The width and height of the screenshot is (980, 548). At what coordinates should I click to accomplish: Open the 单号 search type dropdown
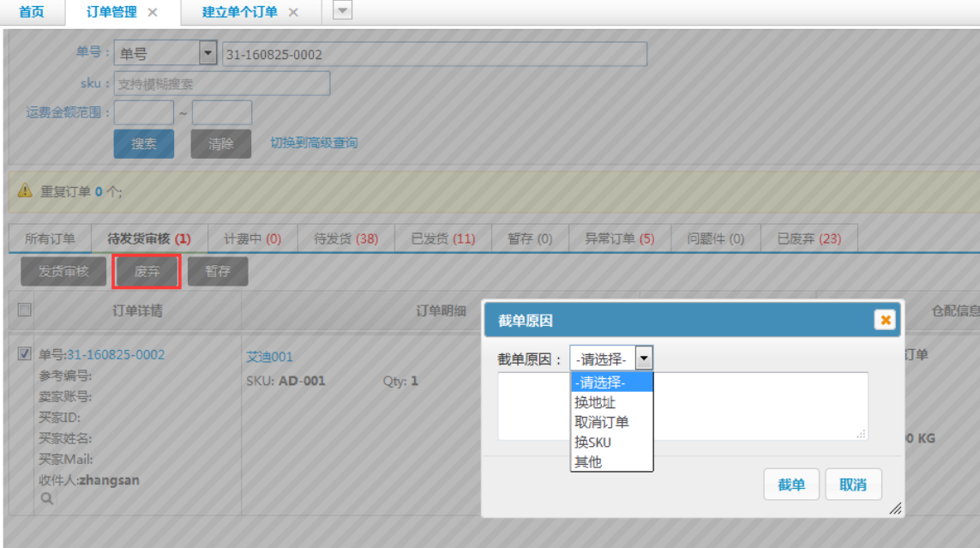[x=207, y=54]
